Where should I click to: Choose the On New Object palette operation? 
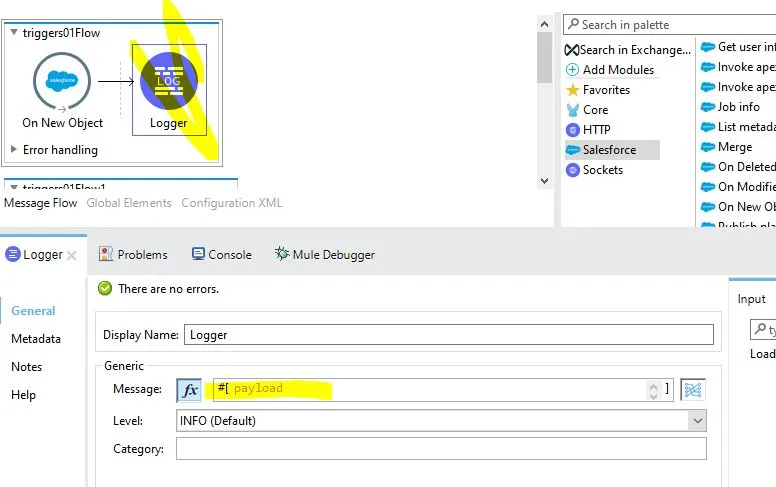coord(738,206)
